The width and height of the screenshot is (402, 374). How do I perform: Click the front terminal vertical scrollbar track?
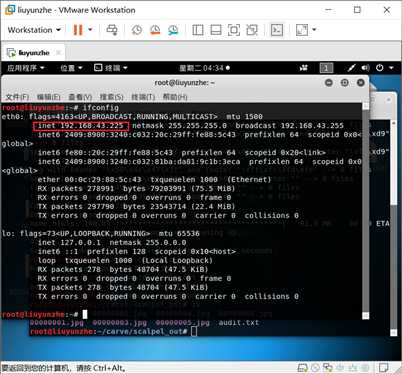[x=366, y=210]
